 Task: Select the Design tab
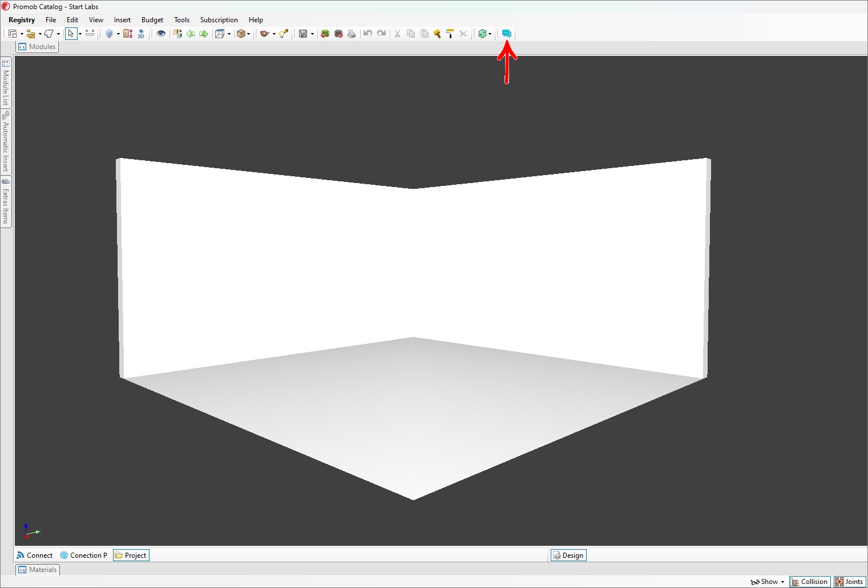pos(568,555)
